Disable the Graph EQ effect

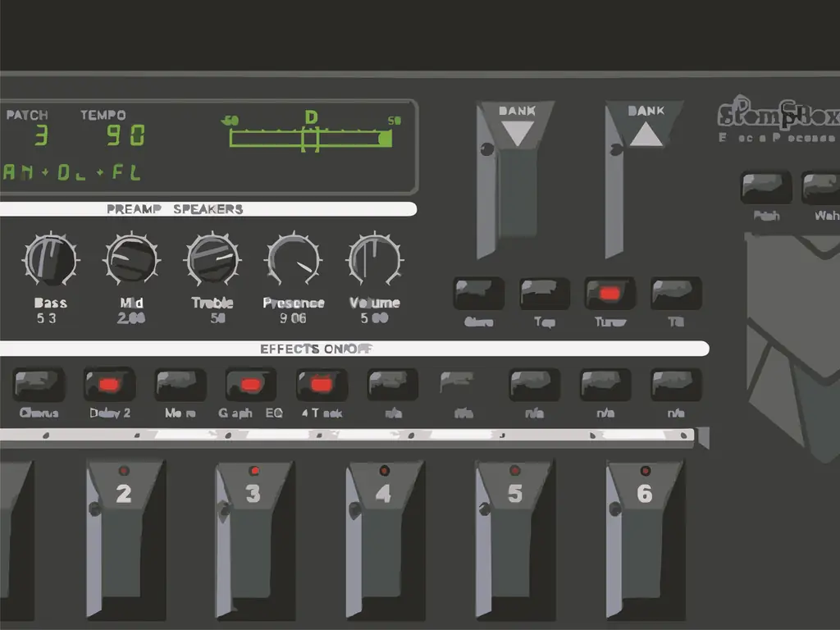[x=251, y=384]
